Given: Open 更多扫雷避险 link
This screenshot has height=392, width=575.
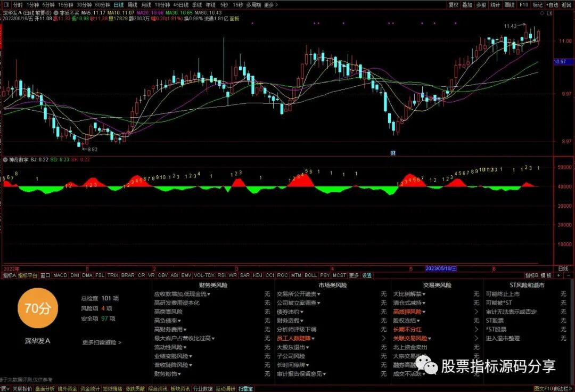Looking at the screenshot, I should coord(102,342).
